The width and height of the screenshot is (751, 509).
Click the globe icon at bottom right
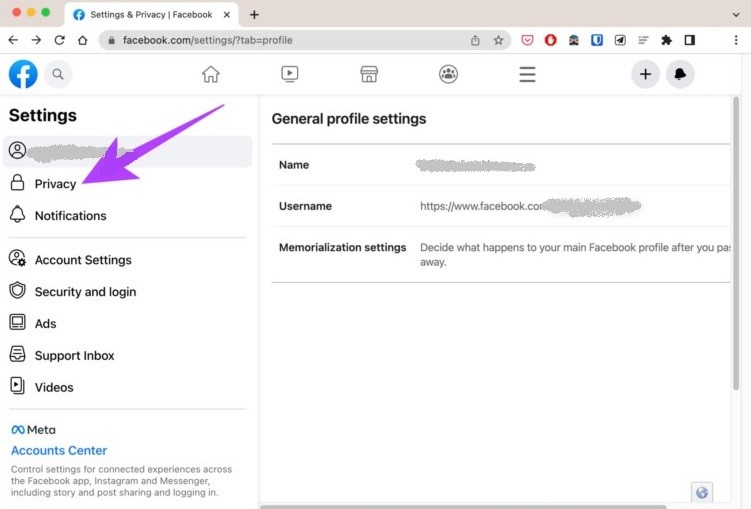[x=702, y=492]
